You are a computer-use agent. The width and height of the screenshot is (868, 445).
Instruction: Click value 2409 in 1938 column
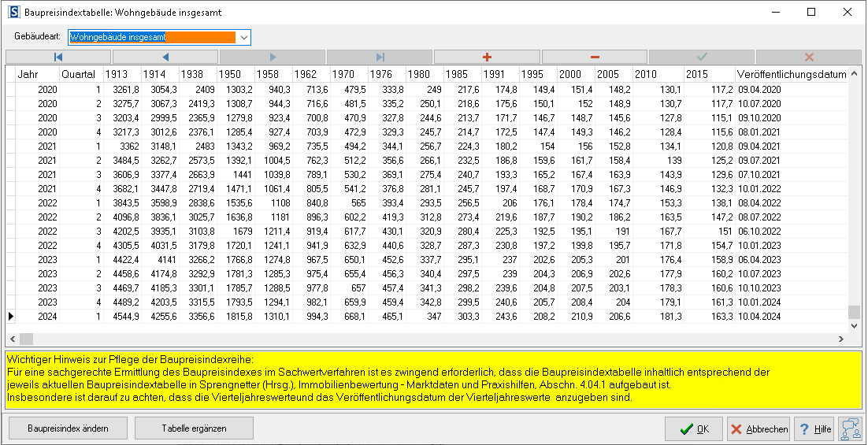(x=198, y=90)
